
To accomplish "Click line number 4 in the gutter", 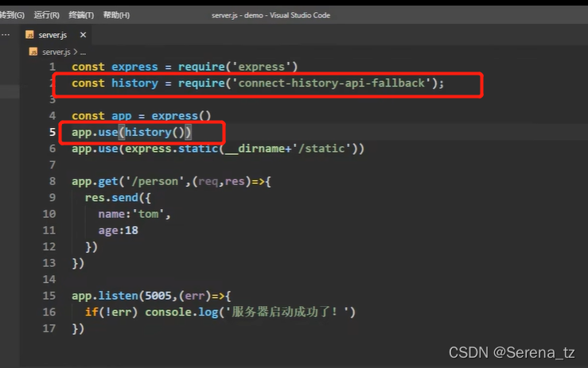I will click(x=53, y=116).
